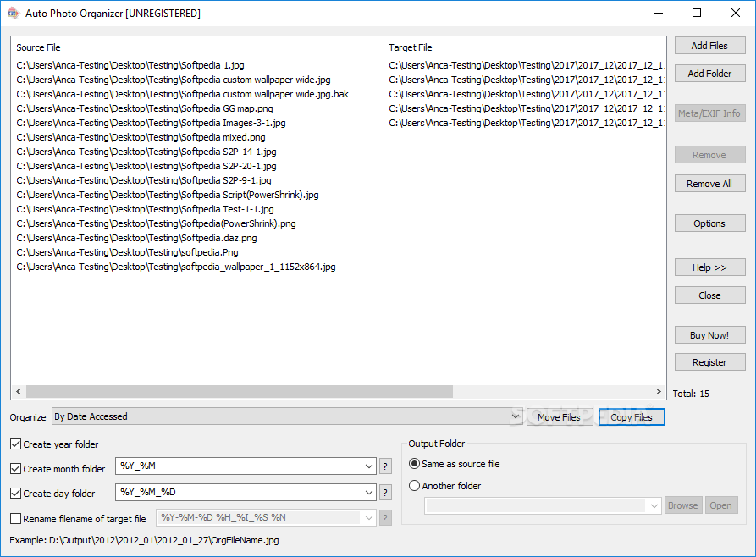Image resolution: width=756 pixels, height=557 pixels.
Task: Click the question mark beside day folder pattern
Action: click(x=385, y=492)
